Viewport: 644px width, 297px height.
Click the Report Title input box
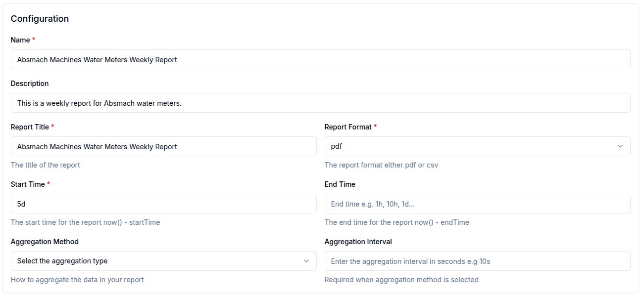pyautogui.click(x=163, y=146)
